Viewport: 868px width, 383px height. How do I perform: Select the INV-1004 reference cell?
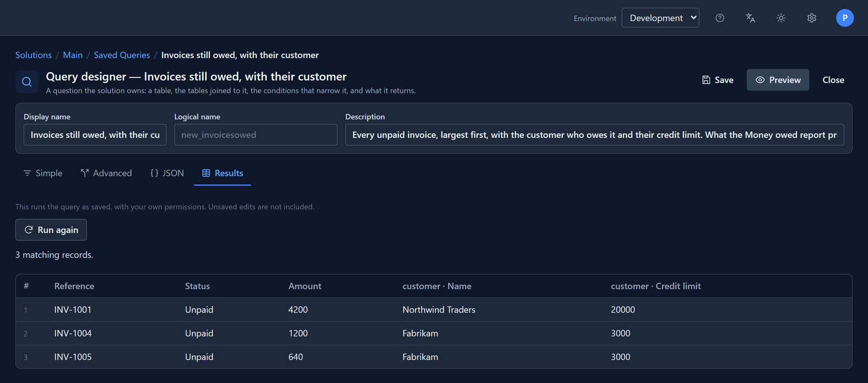point(73,333)
